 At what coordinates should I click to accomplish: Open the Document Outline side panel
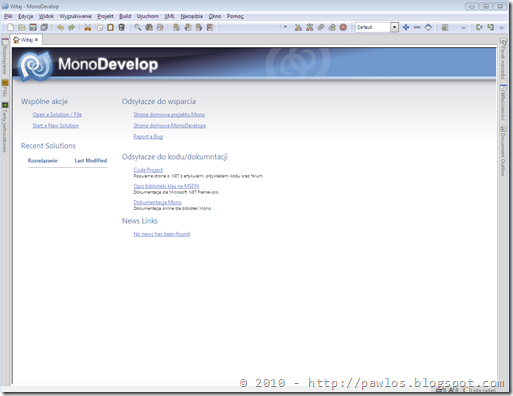(x=503, y=151)
